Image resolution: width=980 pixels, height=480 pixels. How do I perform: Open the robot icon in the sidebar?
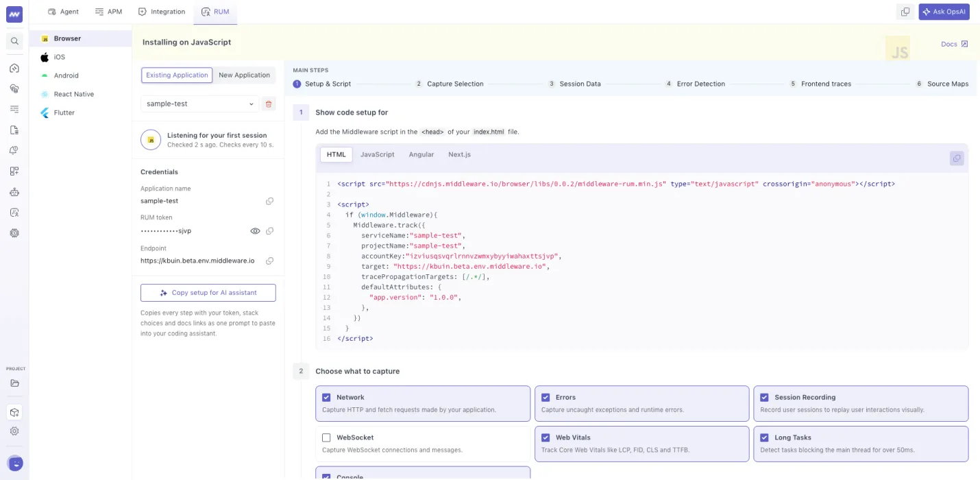[14, 192]
